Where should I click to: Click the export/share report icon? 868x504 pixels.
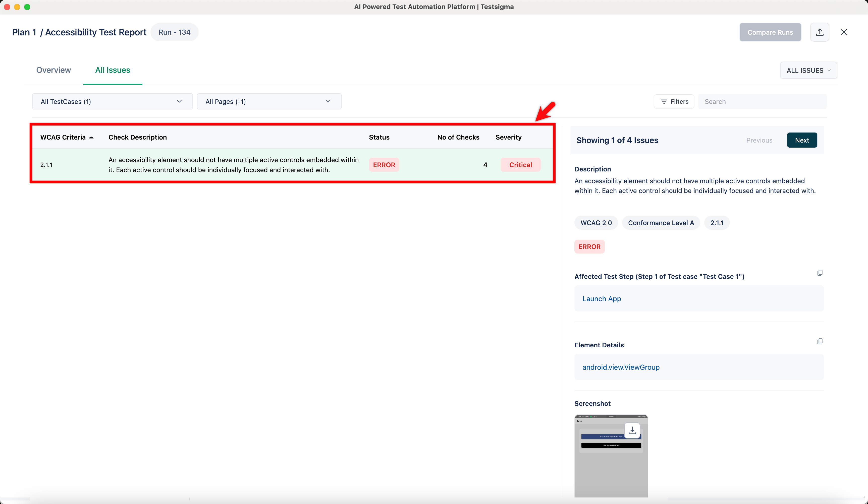coord(820,32)
